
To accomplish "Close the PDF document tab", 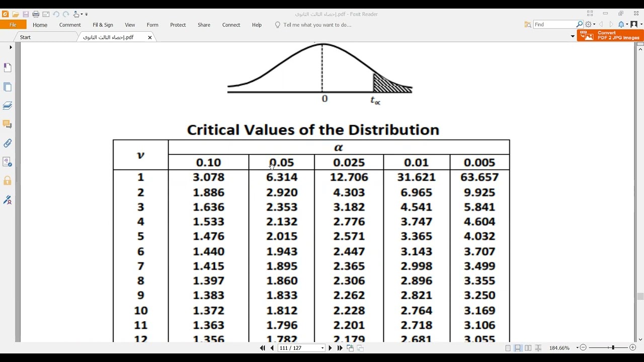I will pyautogui.click(x=149, y=37).
